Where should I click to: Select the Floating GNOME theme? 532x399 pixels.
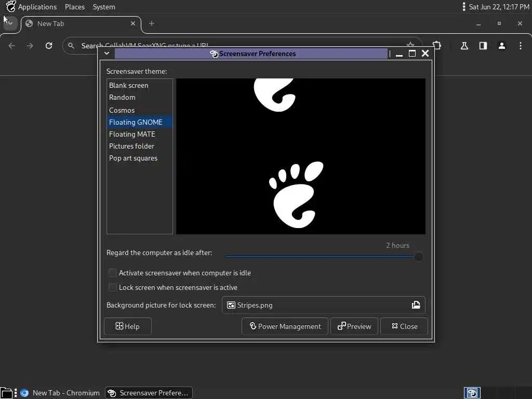coord(139,122)
